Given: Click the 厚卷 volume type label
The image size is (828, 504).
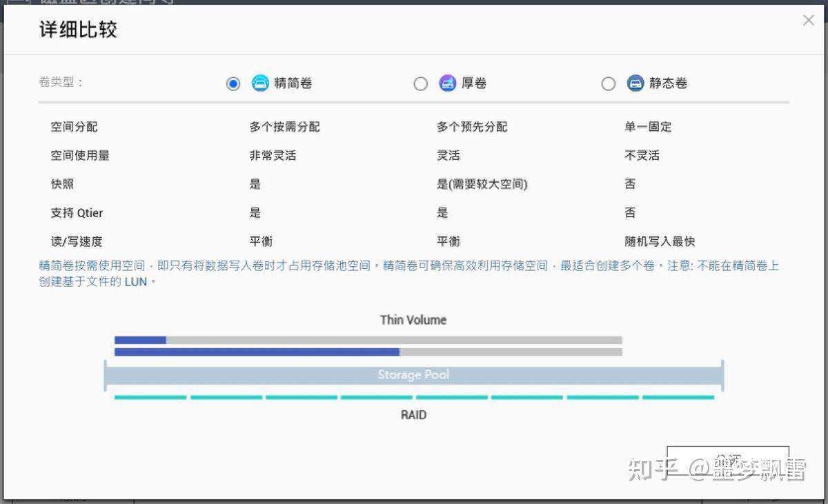Looking at the screenshot, I should (474, 83).
